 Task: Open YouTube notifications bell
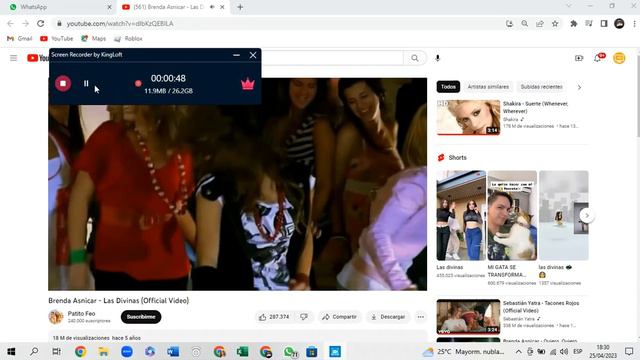(598, 58)
